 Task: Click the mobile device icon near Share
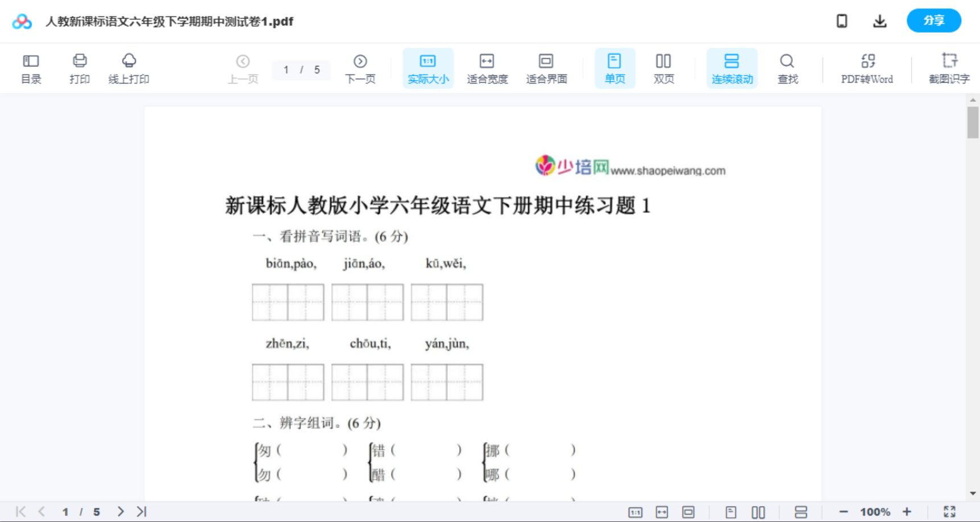click(x=842, y=20)
